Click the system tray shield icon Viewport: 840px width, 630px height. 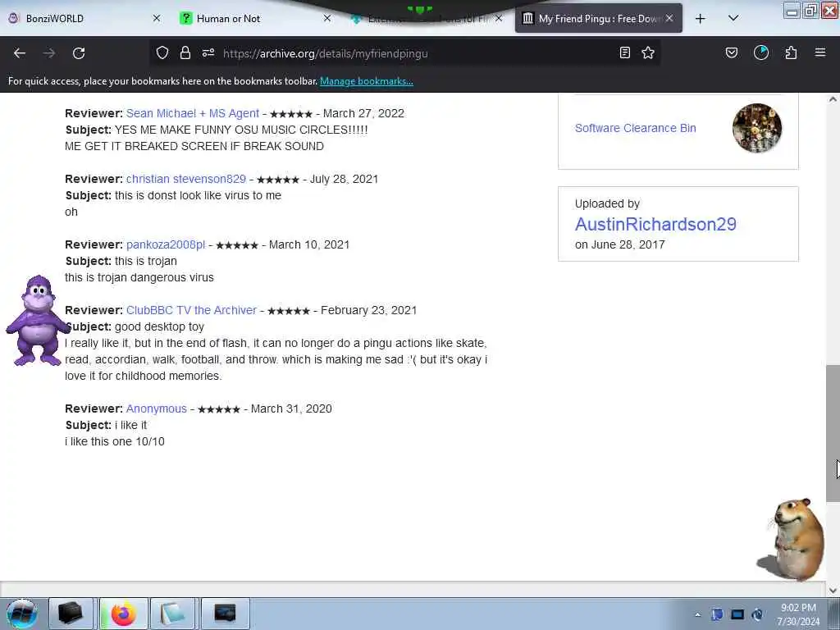tap(717, 614)
